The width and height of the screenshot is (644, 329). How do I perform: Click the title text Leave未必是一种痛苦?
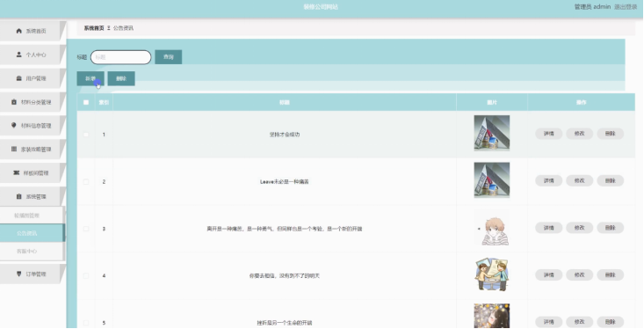pyautogui.click(x=284, y=181)
